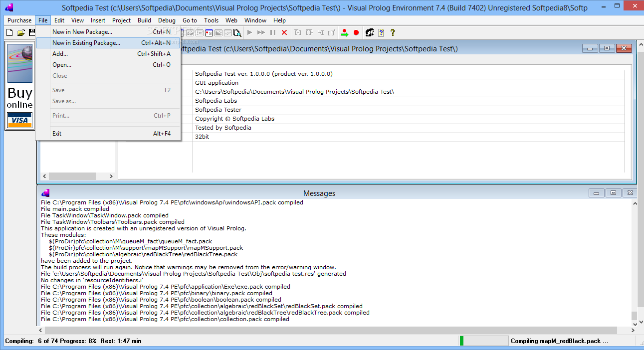Click 'Compiling mapM_redBlack.pack' status text
The image size is (644, 350).
coord(560,341)
